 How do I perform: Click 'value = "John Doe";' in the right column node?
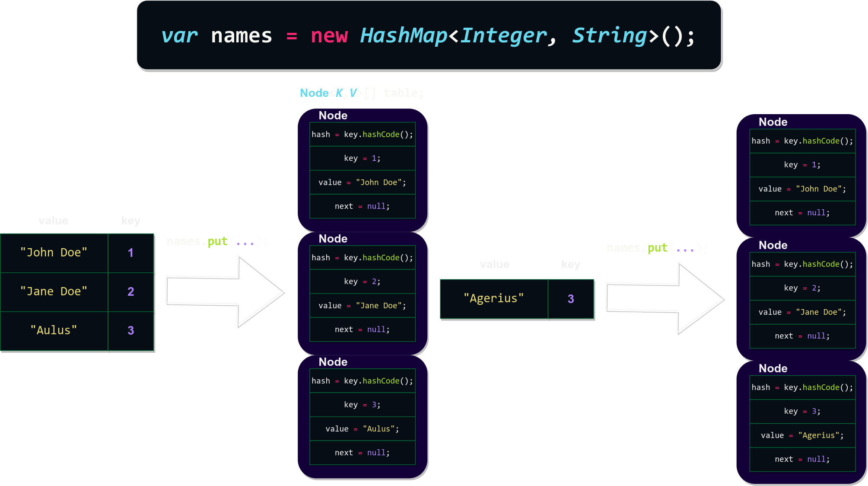tap(802, 189)
